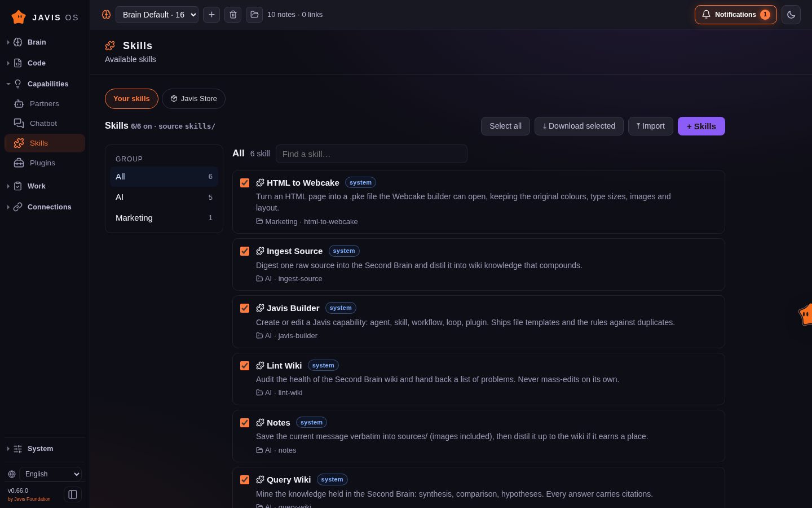Image resolution: width=812 pixels, height=508 pixels.
Task: Uncheck the HTML to Webcake skill
Action: click(245, 183)
